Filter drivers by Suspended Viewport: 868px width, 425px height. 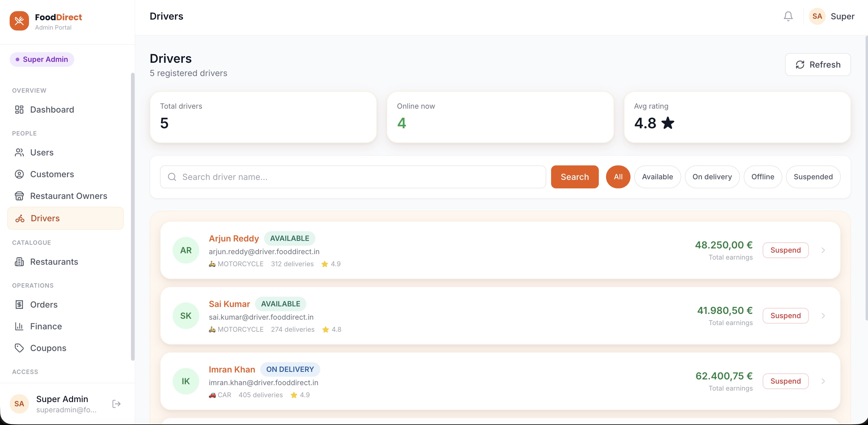pos(813,177)
